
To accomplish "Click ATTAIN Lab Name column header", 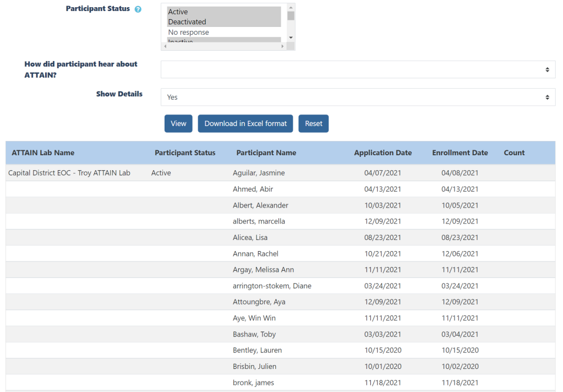I will click(43, 153).
